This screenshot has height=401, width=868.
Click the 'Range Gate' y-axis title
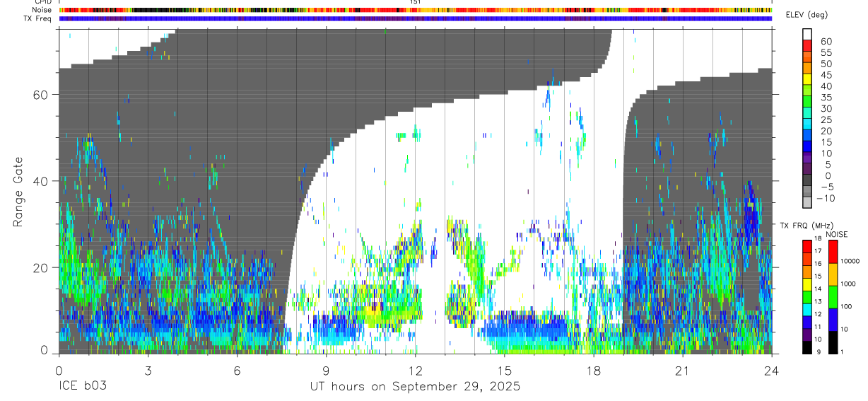pos(19,191)
